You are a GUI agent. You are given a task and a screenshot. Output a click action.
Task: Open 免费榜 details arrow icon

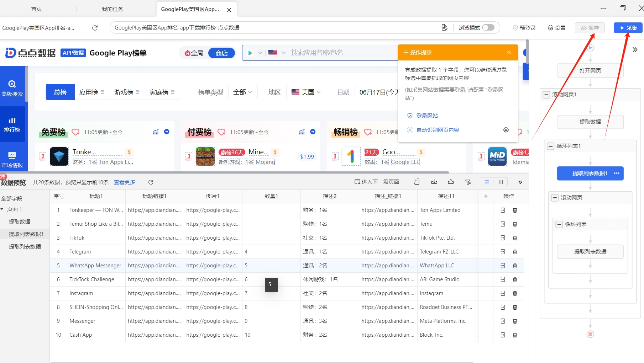(x=167, y=132)
